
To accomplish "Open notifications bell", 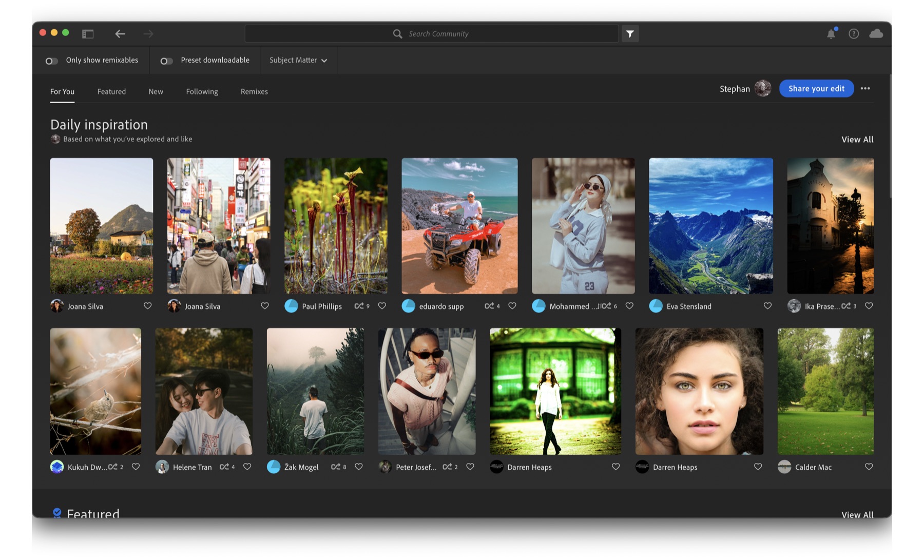I will 831,34.
